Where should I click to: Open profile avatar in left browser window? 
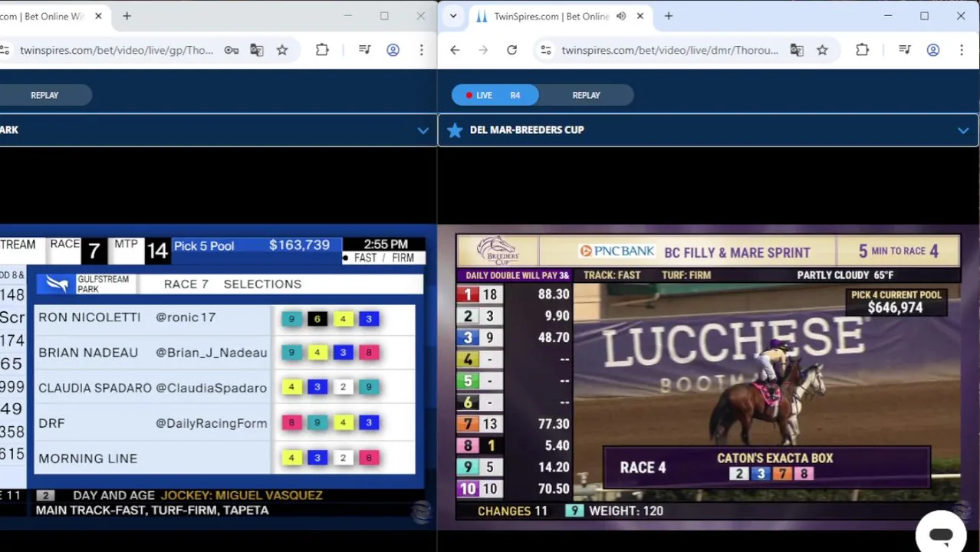(393, 51)
